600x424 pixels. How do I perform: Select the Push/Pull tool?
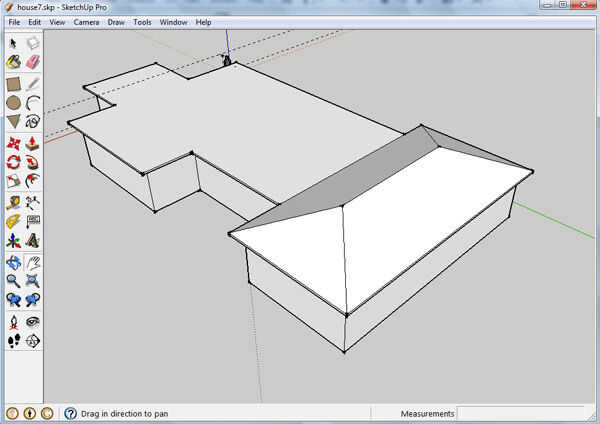tap(33, 144)
